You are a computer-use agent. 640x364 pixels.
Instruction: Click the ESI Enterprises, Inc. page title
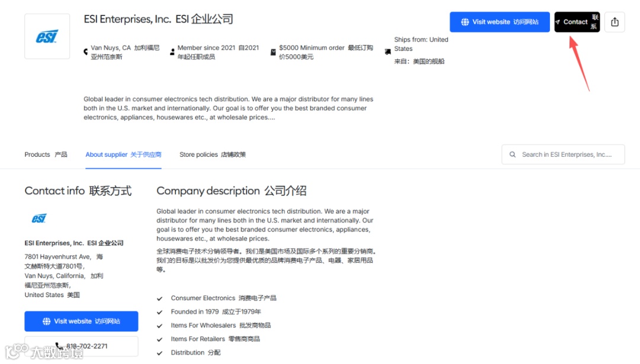pyautogui.click(x=158, y=19)
